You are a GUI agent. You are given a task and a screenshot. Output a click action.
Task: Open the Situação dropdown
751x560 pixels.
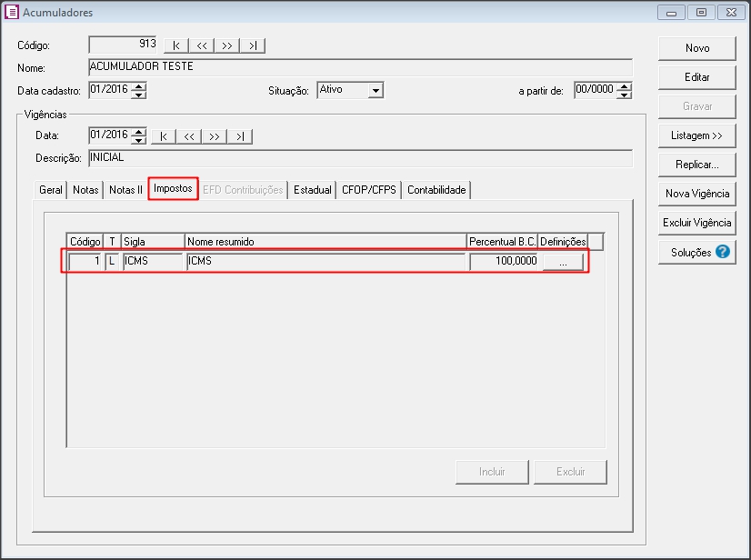tap(375, 91)
